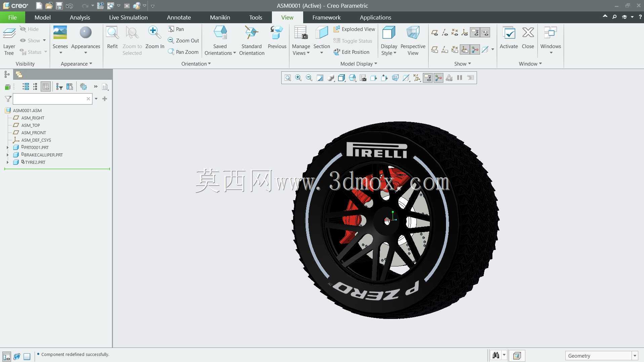
Task: Click the Zoom In ribbon tool
Action: point(155,37)
